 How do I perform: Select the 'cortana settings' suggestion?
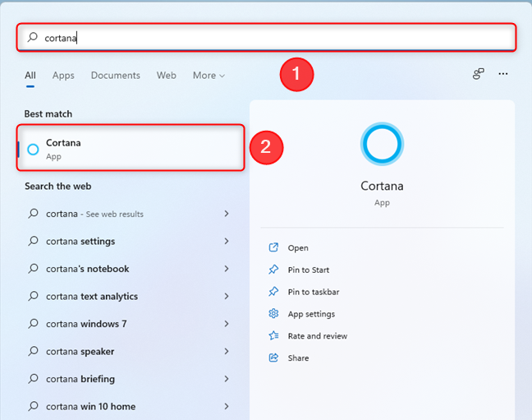tap(128, 242)
